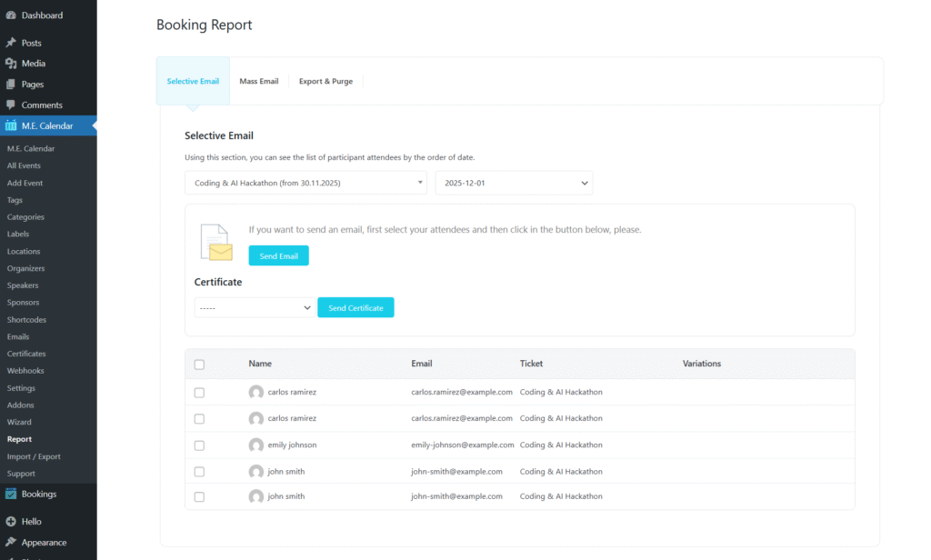Image resolution: width=931 pixels, height=560 pixels.
Task: Select the Pages icon in the sidebar
Action: pyautogui.click(x=13, y=84)
